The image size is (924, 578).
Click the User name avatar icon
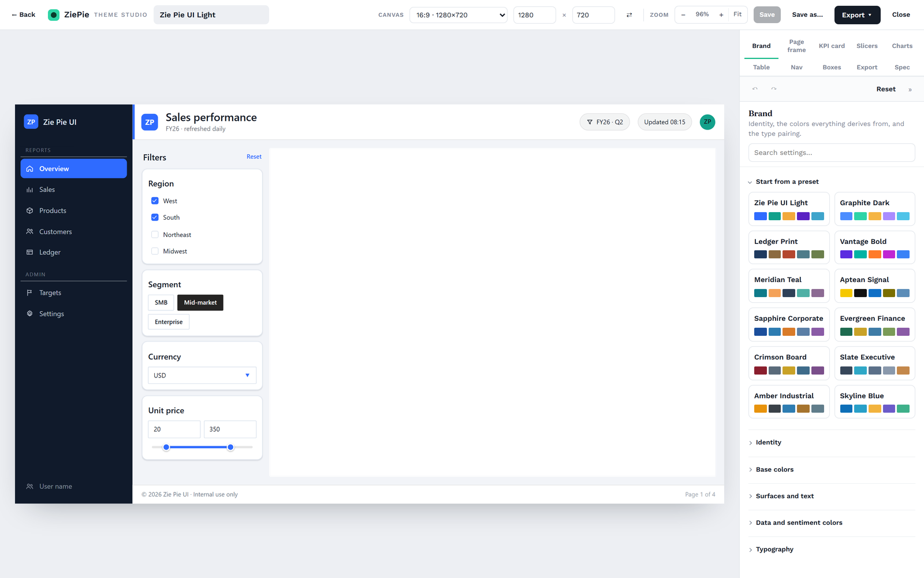click(x=30, y=487)
